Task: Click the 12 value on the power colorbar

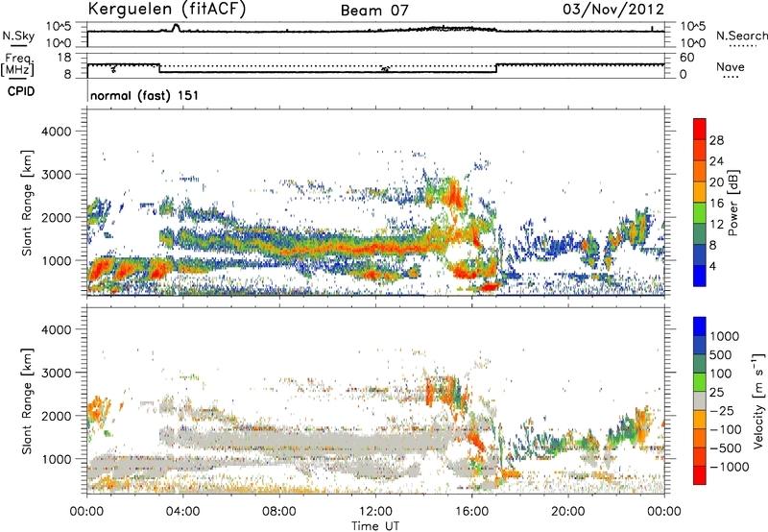Action: click(716, 224)
